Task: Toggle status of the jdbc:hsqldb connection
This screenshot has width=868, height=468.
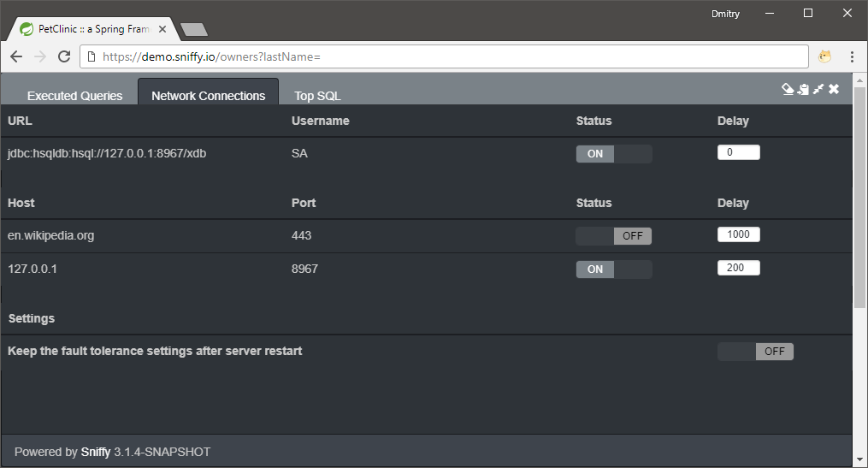Action: click(x=613, y=154)
